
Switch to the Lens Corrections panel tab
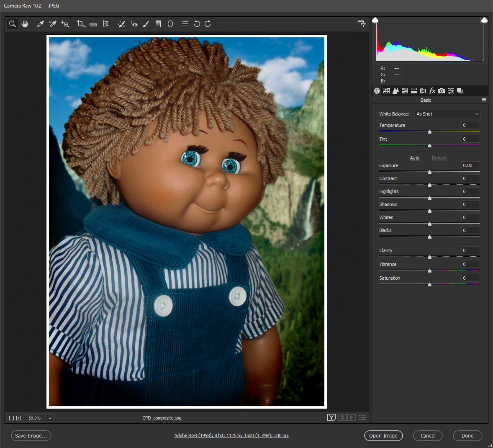(x=423, y=91)
